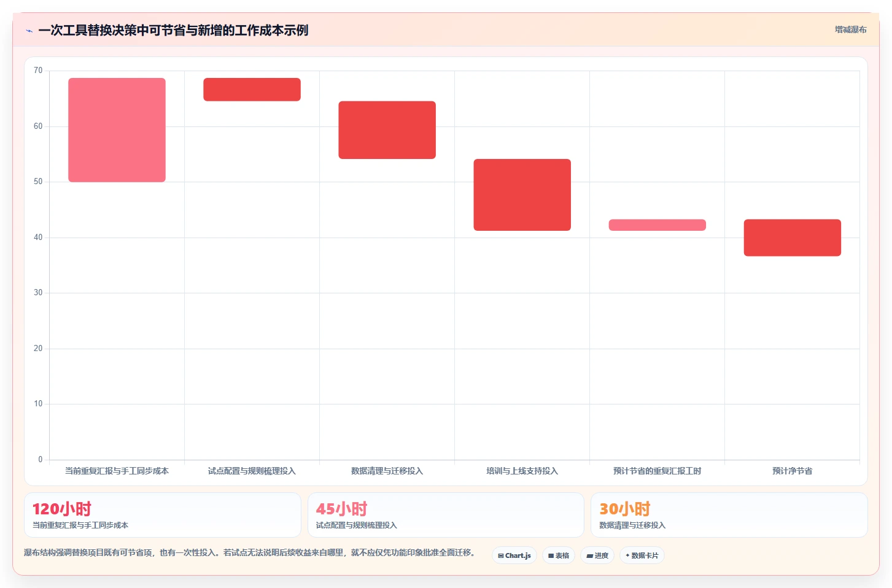This screenshot has width=892, height=588.
Task: Click y-axis value 10
Action: click(x=38, y=404)
